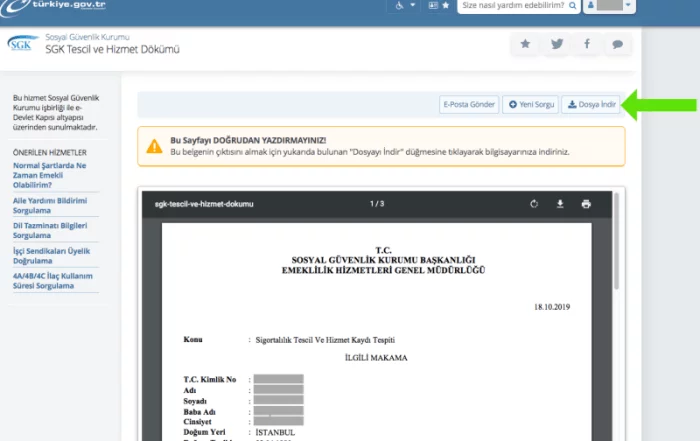Click the ÖNERİLEN HİZMETLER sidebar heading
The height and width of the screenshot is (441, 700).
tap(50, 153)
